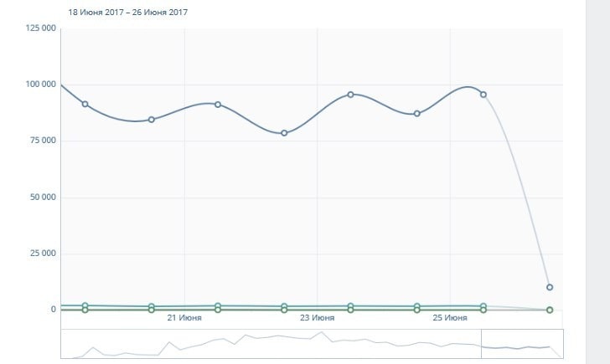Click left edge handle of overview range selector
This screenshot has height=364, width=610.
[x=481, y=344]
